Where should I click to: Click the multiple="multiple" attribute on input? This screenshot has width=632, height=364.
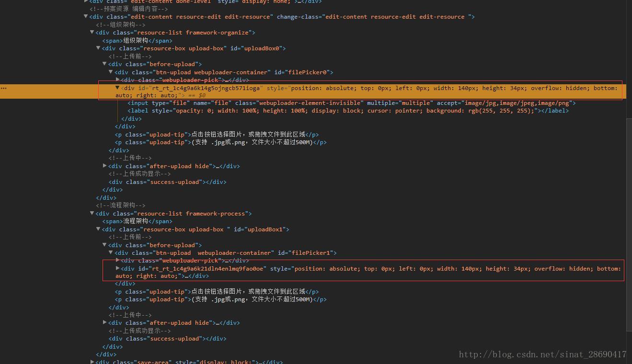point(400,103)
